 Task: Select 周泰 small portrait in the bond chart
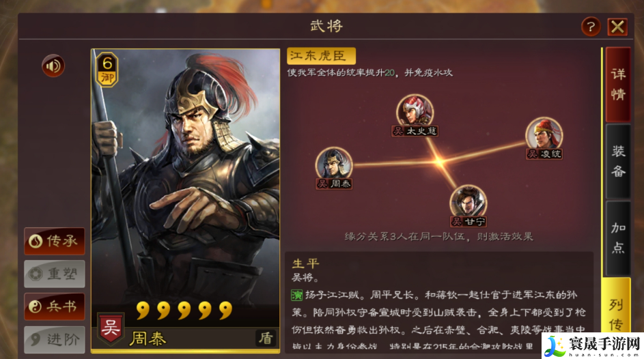[333, 164]
